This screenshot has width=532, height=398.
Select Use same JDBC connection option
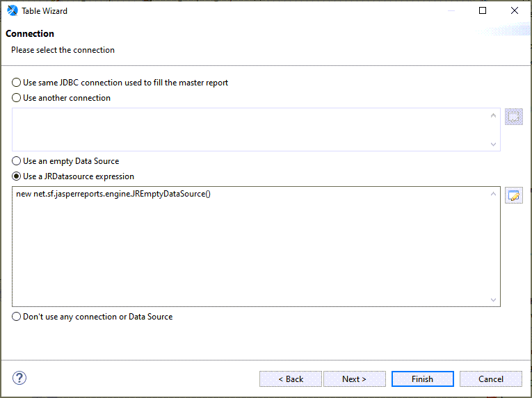[17, 83]
